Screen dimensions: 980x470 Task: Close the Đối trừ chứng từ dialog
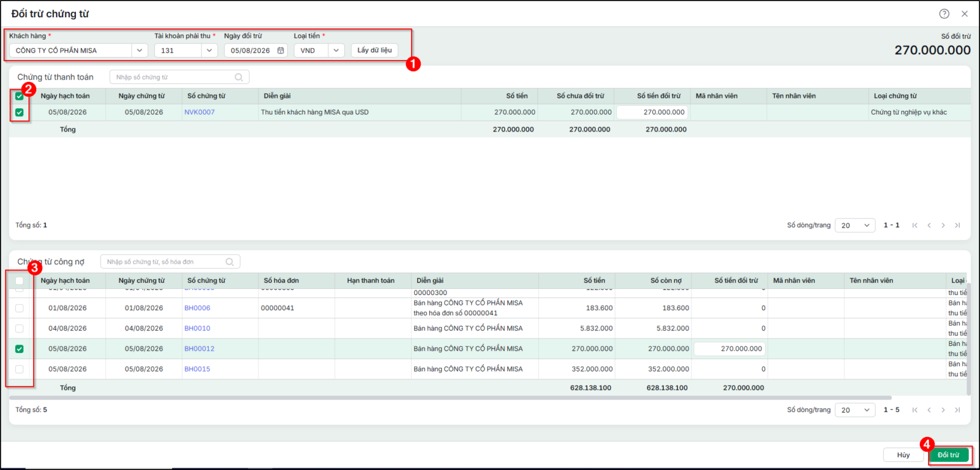click(x=965, y=13)
